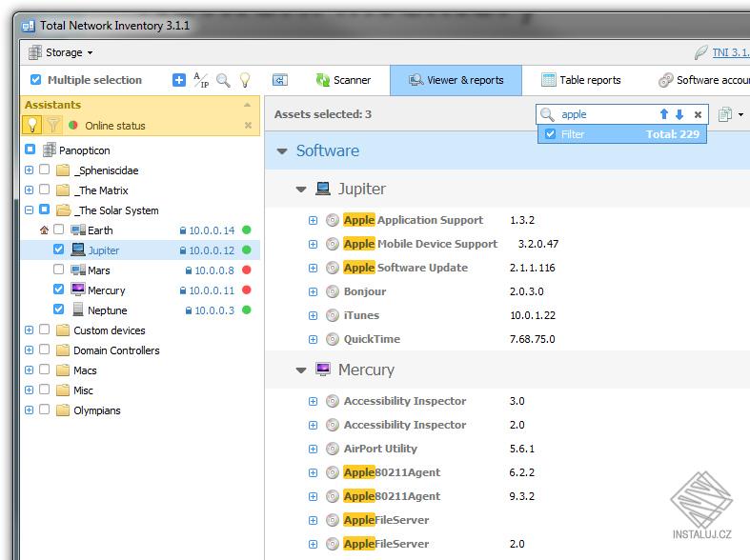The width and height of the screenshot is (750, 560).
Task: Click the home icon beside Earth
Action: click(x=44, y=230)
